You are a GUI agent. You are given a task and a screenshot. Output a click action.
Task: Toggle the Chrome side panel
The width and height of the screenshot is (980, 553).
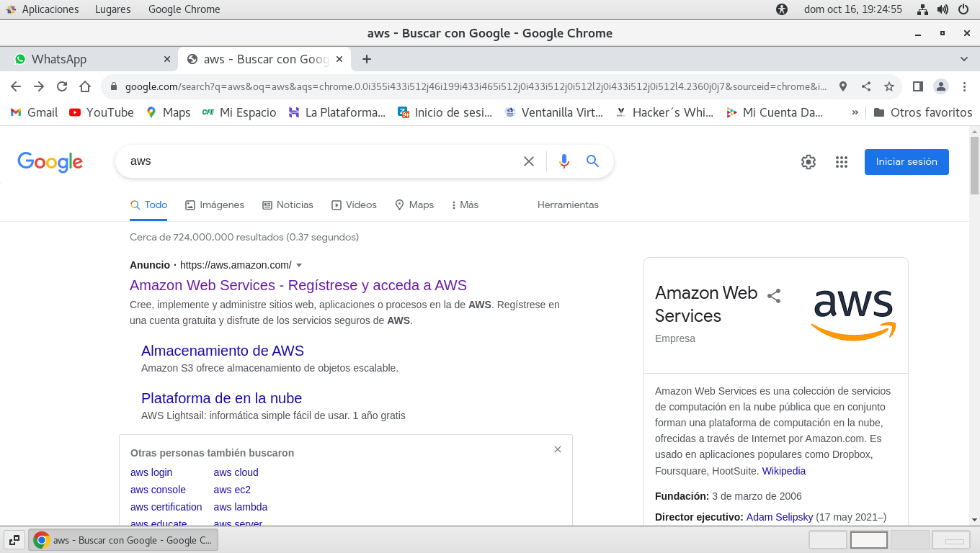pos(917,86)
